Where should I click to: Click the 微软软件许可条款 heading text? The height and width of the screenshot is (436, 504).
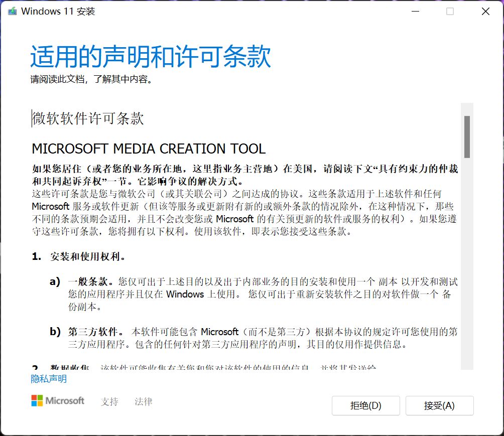[x=88, y=119]
